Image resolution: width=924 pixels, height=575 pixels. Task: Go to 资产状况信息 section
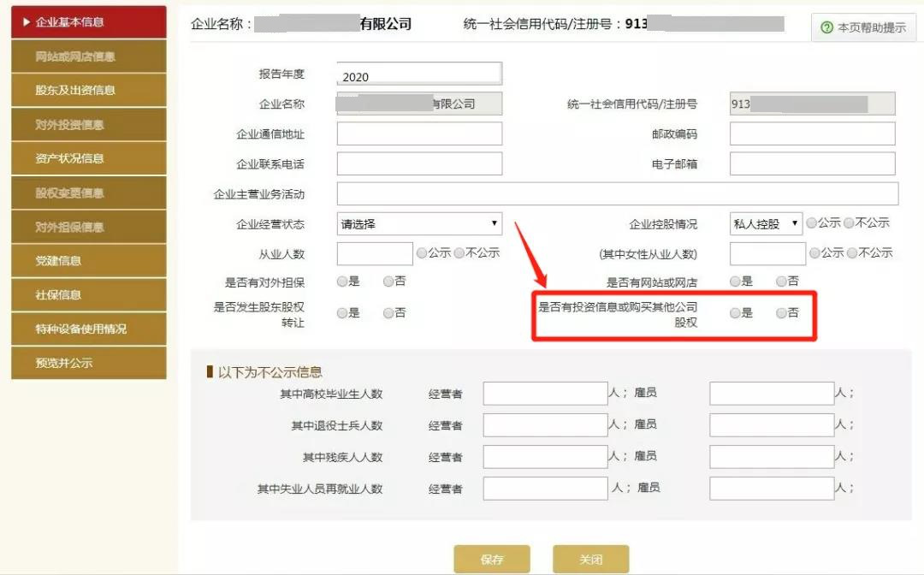pos(89,158)
